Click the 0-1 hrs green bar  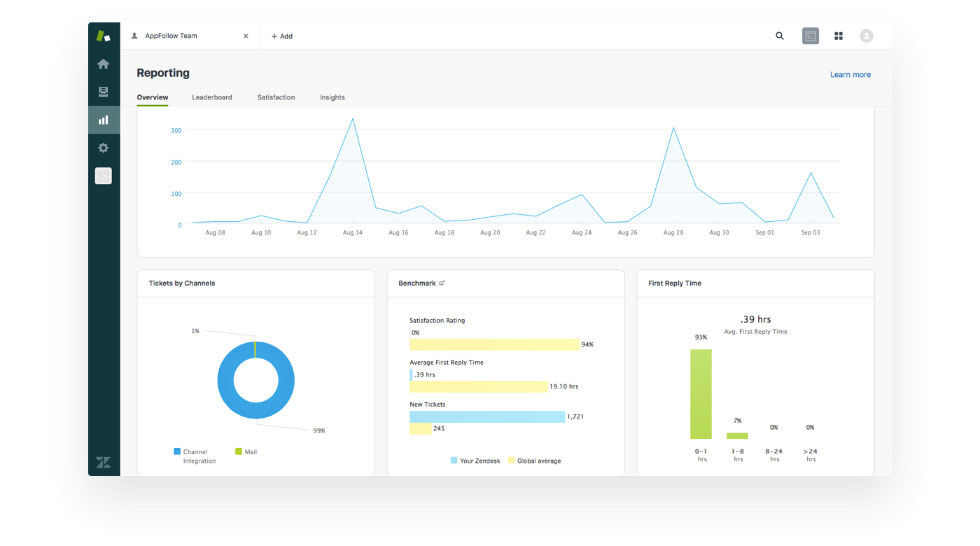[701, 394]
